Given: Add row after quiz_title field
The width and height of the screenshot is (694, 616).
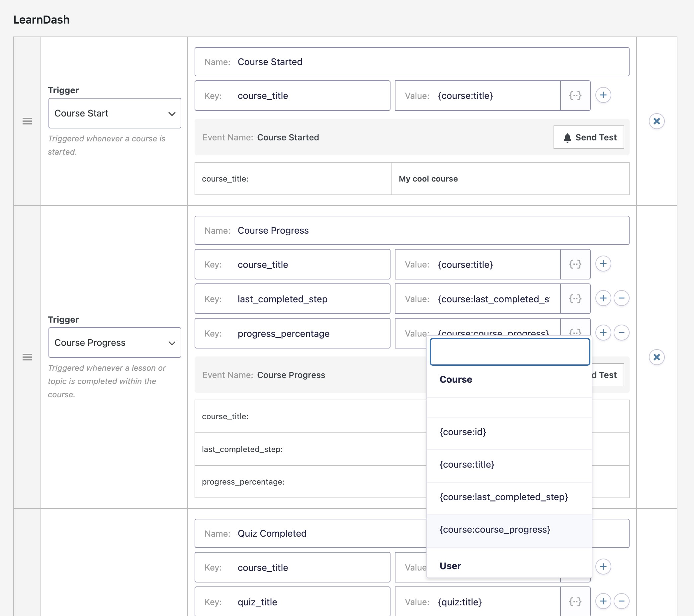Looking at the screenshot, I should pyautogui.click(x=603, y=601).
